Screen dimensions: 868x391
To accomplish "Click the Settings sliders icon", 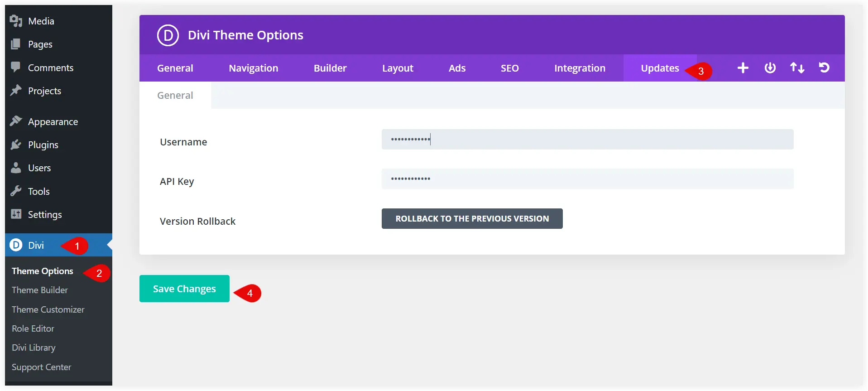I will click(16, 214).
